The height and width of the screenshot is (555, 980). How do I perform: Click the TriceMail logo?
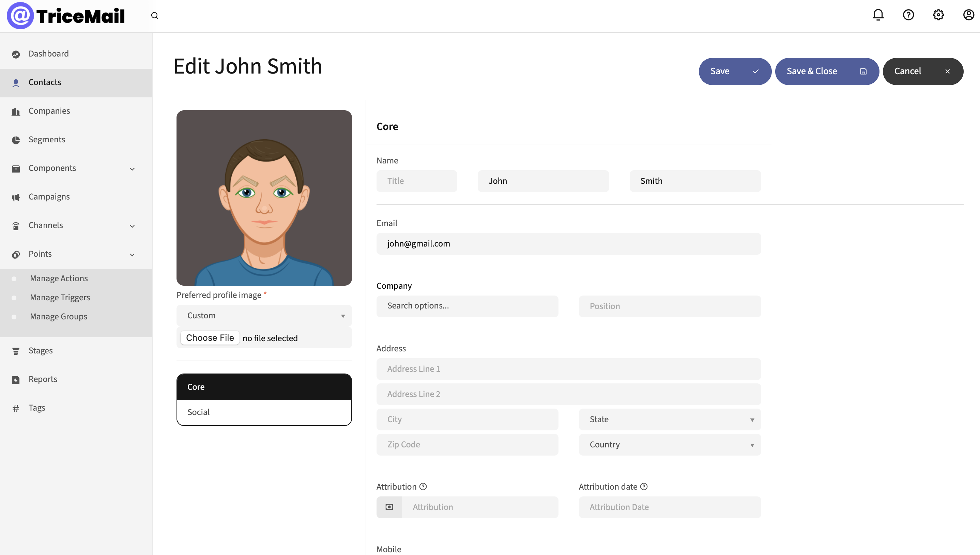66,16
